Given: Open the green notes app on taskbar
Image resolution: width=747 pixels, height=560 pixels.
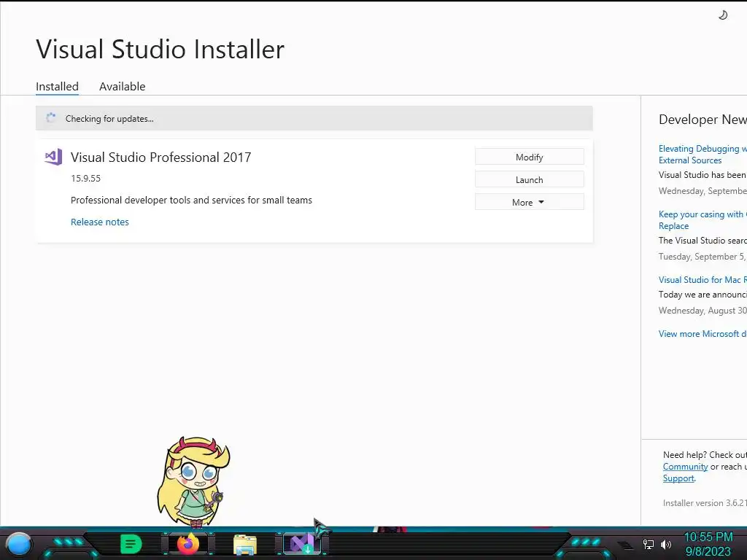Looking at the screenshot, I should click(131, 544).
